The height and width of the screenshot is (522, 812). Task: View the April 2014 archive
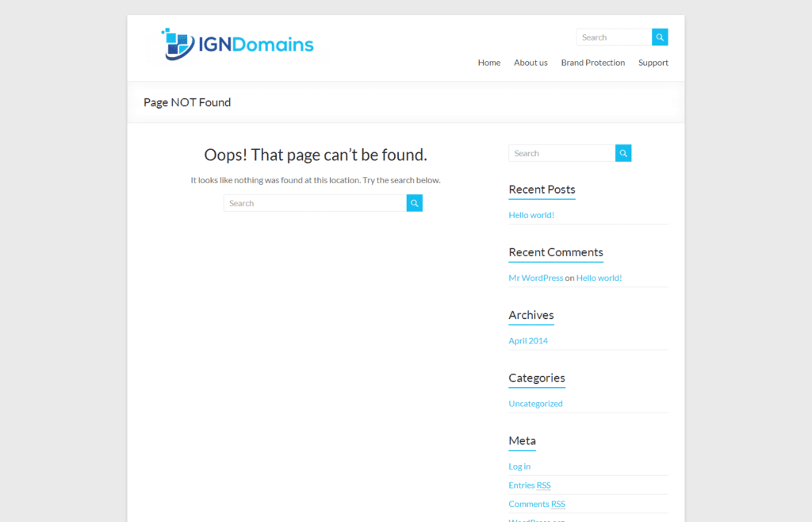528,340
